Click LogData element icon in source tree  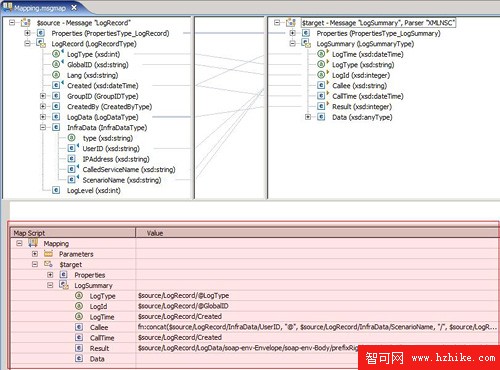click(56, 117)
